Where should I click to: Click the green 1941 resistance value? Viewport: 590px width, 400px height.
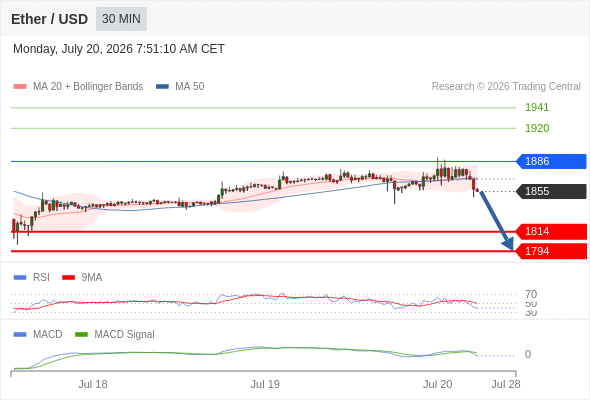pos(537,107)
